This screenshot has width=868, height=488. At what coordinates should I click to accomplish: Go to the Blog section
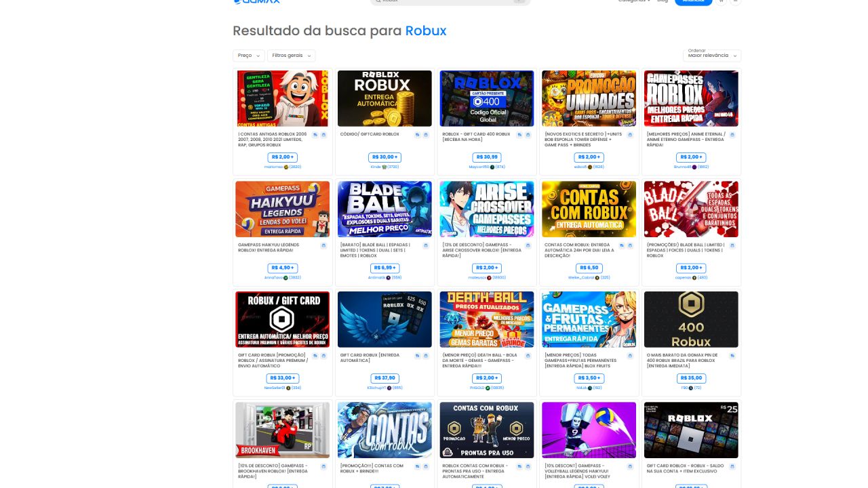click(x=663, y=1)
